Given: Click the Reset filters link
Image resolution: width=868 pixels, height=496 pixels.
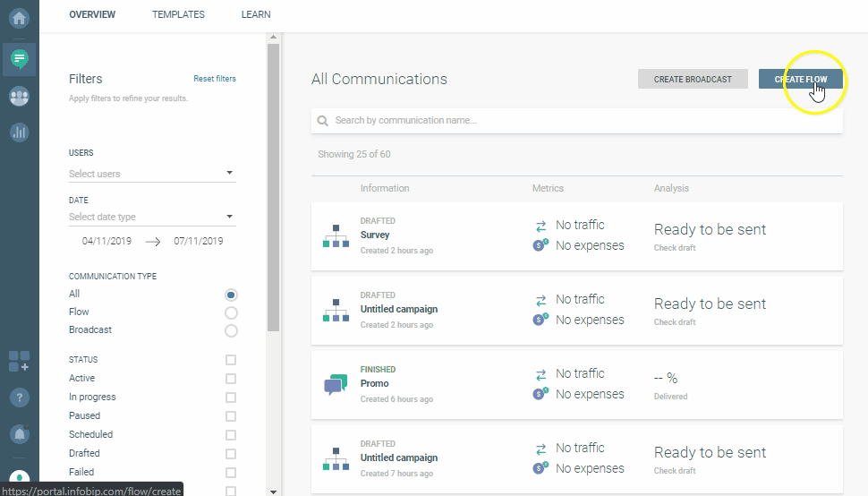Looking at the screenshot, I should click(x=215, y=79).
